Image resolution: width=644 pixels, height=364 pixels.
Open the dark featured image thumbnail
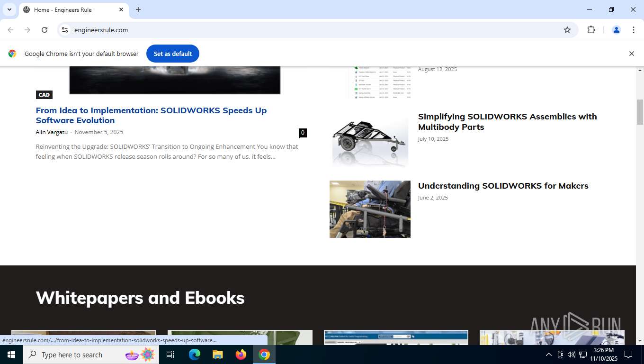coord(175,80)
